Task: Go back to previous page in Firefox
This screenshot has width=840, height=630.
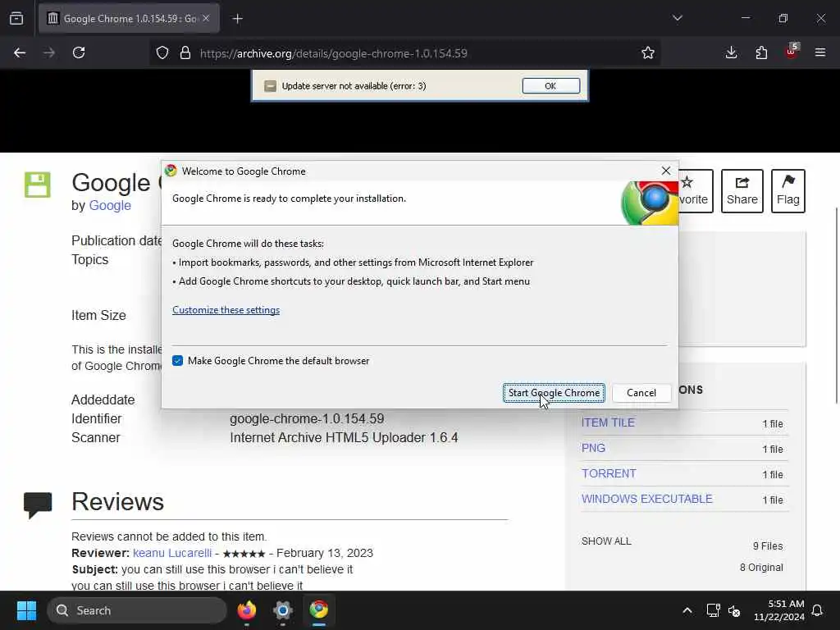Action: click(20, 52)
